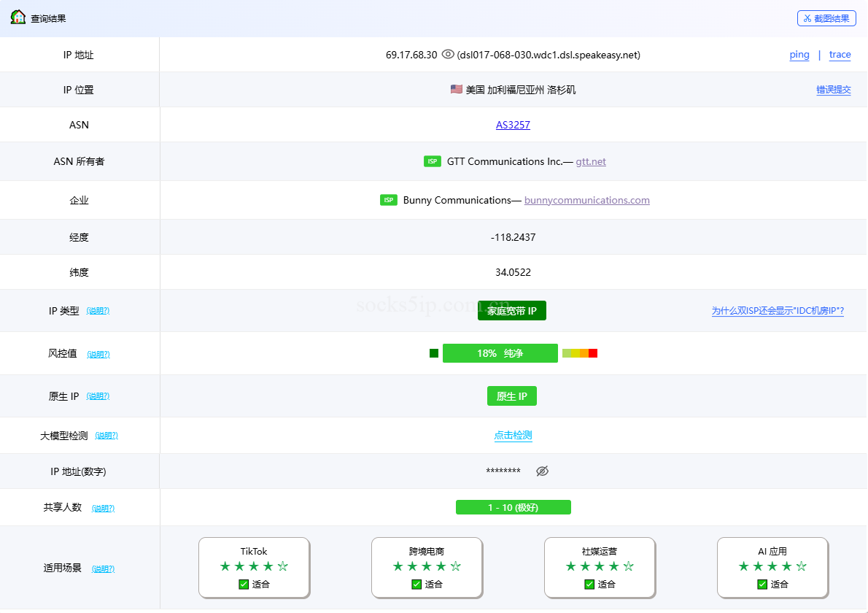Click the trace link
This screenshot has width=868, height=613.
[840, 54]
